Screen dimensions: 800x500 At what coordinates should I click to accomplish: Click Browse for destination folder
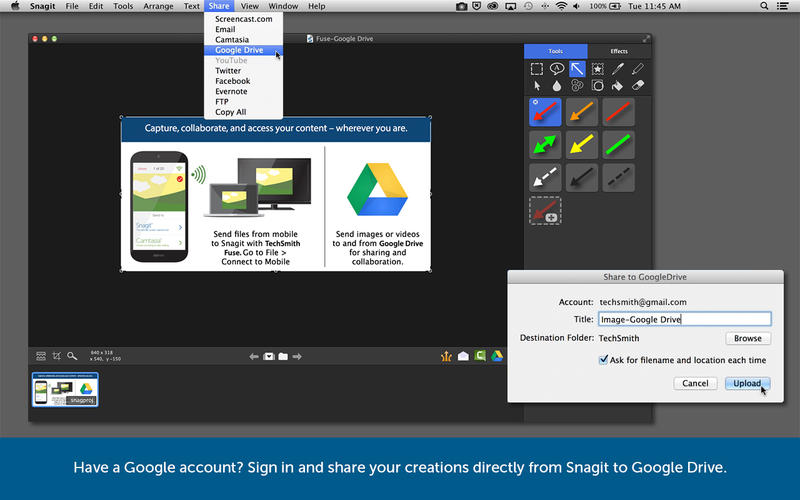(x=747, y=339)
